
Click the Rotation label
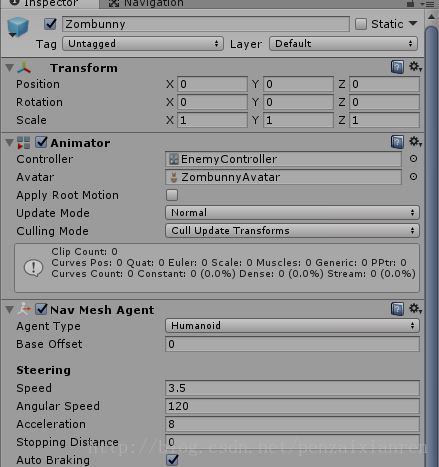[x=39, y=102]
